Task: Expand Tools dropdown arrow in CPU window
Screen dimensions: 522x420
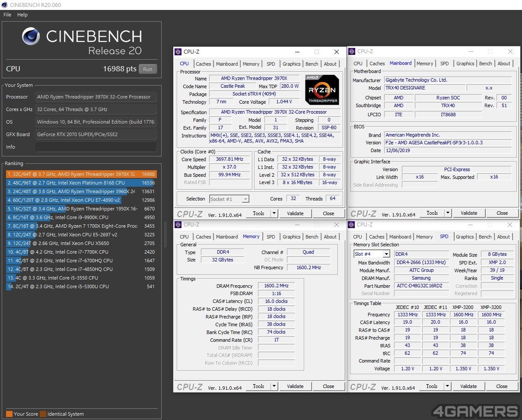Action: click(x=274, y=213)
